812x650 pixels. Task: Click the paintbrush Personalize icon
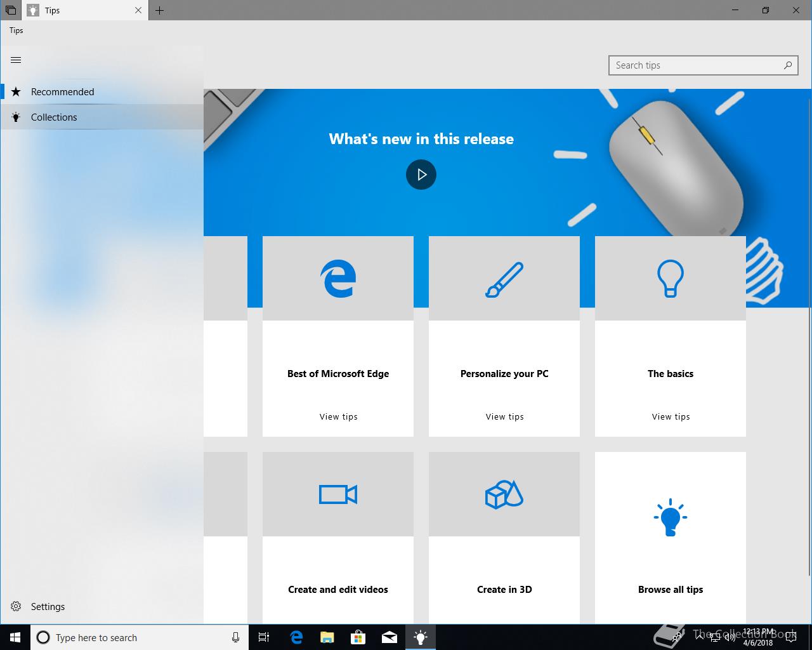tap(504, 279)
